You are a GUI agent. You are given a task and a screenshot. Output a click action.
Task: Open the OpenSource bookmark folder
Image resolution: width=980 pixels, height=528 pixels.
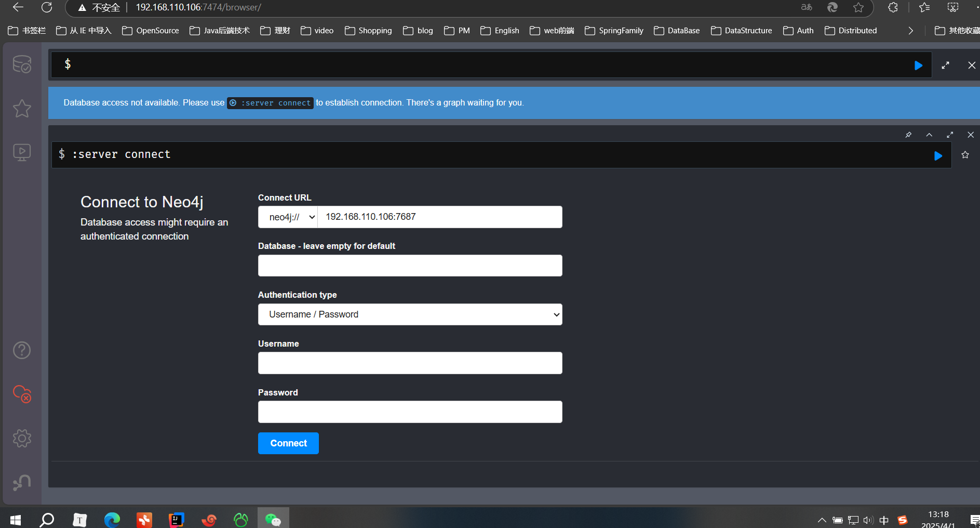pos(151,31)
